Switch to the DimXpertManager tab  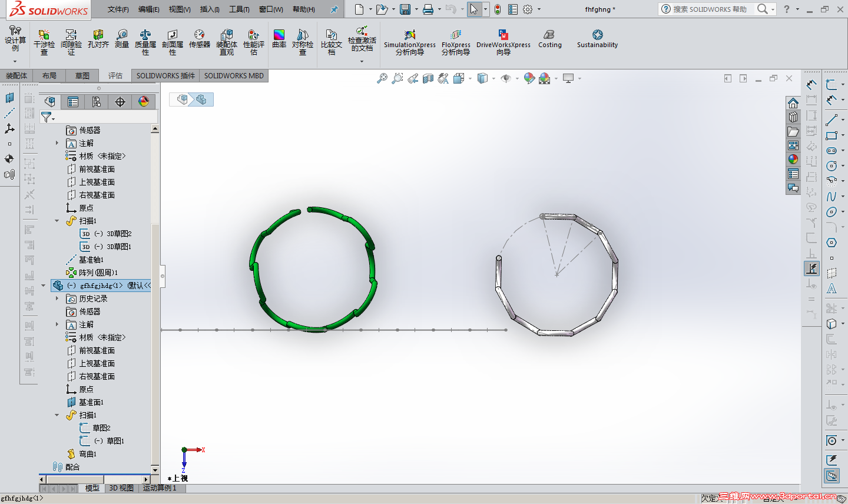pyautogui.click(x=120, y=102)
